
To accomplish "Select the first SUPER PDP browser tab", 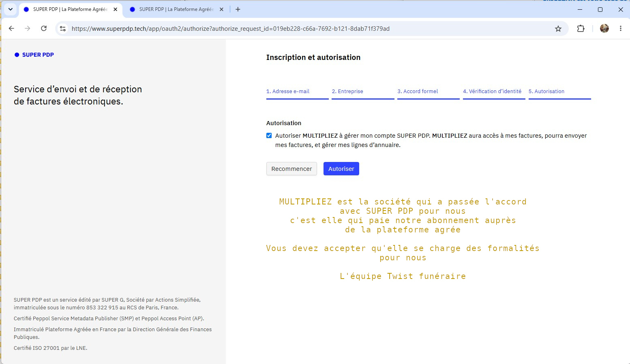I will 70,9.
